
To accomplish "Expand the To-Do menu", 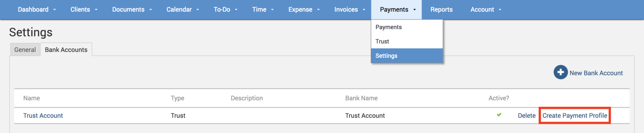I will [225, 9].
